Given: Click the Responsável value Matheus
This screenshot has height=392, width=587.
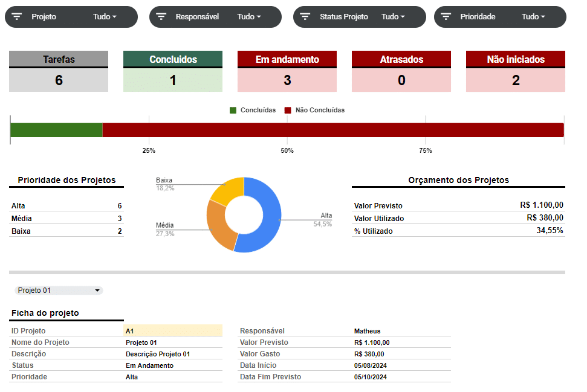Looking at the screenshot, I should pos(367,331).
